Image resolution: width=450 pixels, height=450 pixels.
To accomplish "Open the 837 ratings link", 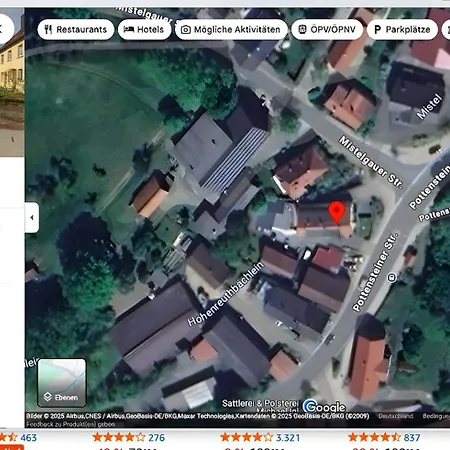I will [412, 437].
